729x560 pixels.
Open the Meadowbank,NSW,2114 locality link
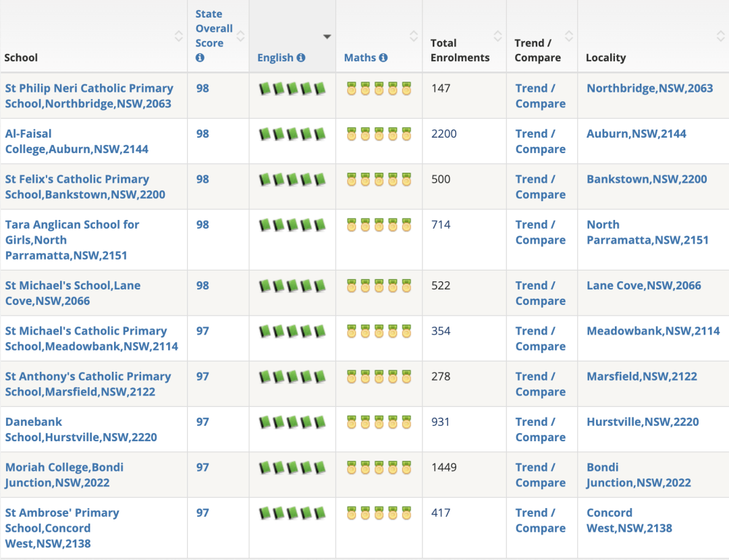point(653,331)
